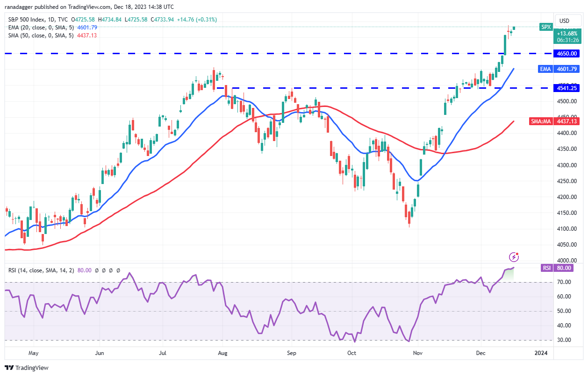Click the 4541.25 horizontal line price label

point(567,88)
